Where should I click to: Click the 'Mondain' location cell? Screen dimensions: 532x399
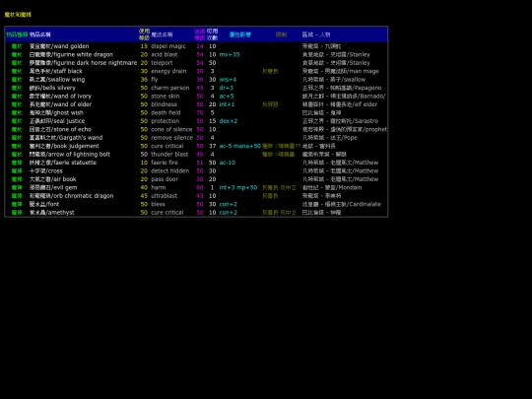[x=332, y=187]
